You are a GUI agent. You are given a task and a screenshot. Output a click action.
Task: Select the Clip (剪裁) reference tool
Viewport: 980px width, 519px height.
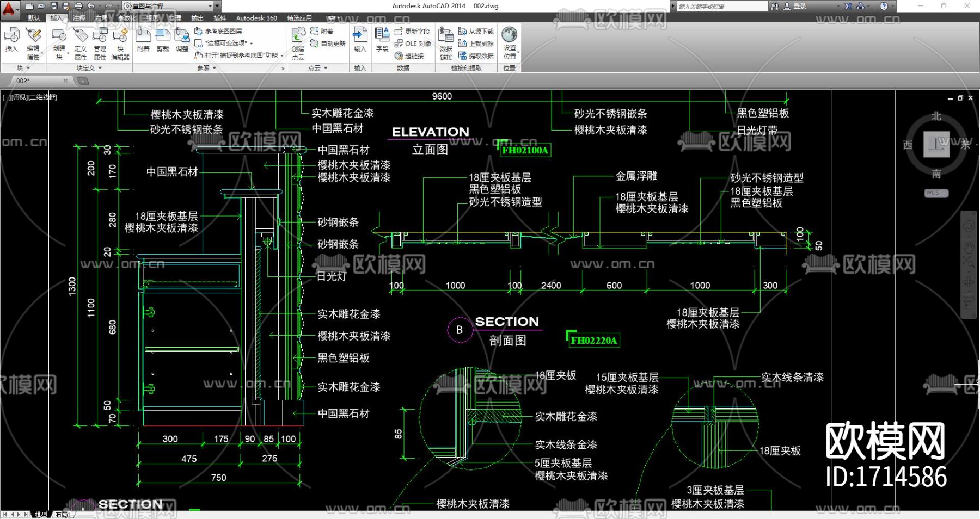pos(163,40)
